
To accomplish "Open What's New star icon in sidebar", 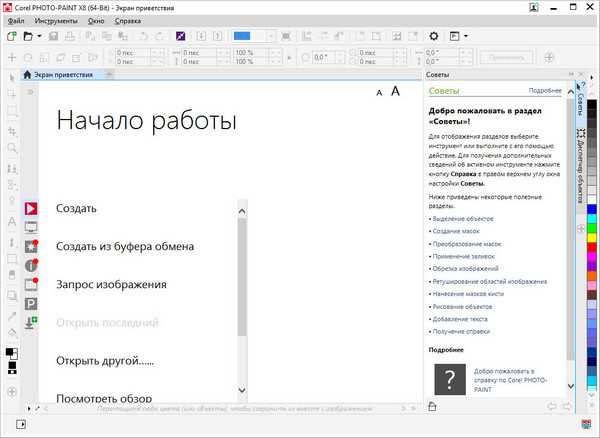I will pyautogui.click(x=31, y=246).
